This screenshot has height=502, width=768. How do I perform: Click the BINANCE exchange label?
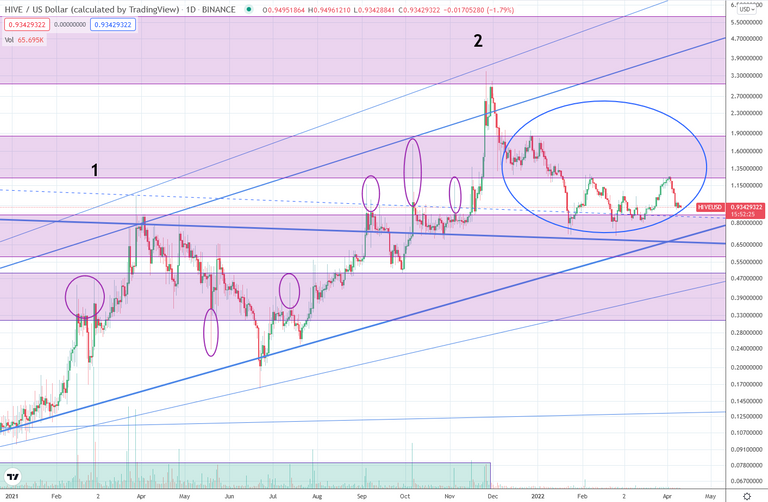click(x=219, y=9)
